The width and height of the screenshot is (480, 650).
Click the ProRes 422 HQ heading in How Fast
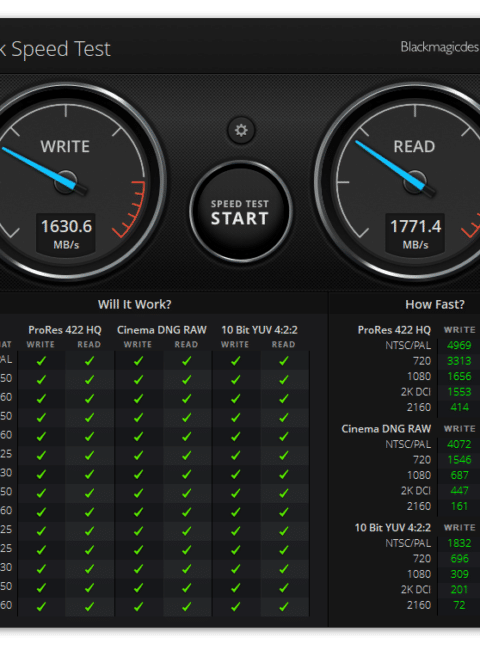394,330
